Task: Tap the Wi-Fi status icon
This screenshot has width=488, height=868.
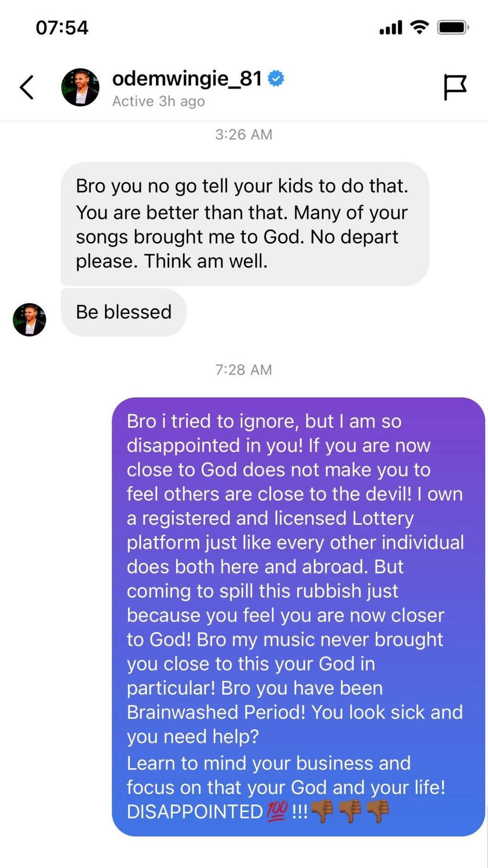Action: pyautogui.click(x=419, y=27)
